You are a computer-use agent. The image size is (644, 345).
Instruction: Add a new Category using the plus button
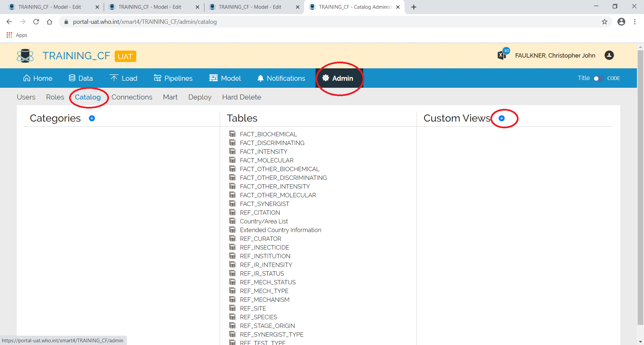pyautogui.click(x=92, y=118)
